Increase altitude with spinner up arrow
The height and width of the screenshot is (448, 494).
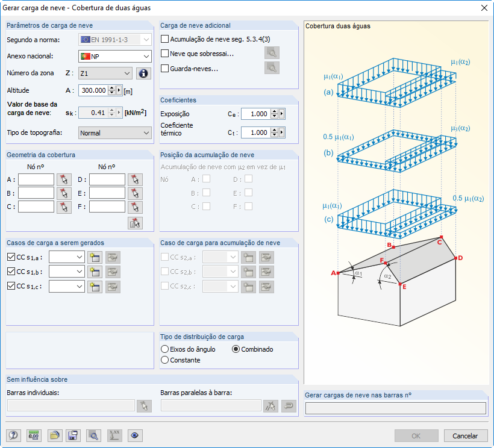112,88
